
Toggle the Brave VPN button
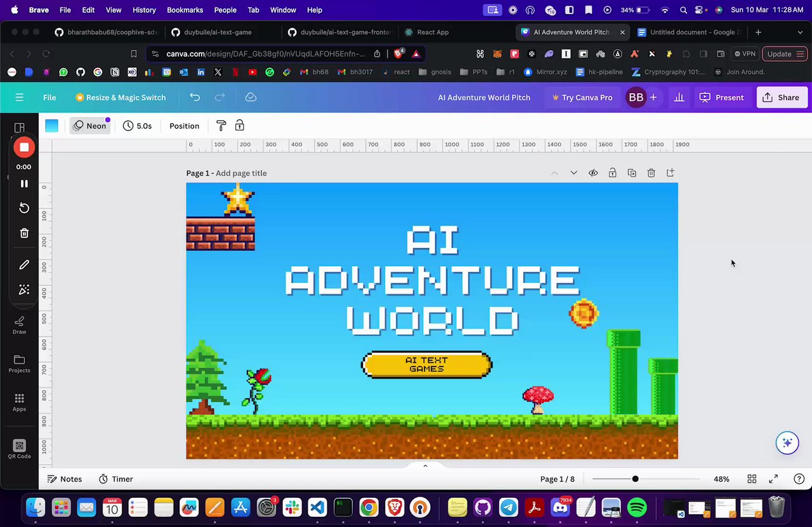[x=745, y=54]
